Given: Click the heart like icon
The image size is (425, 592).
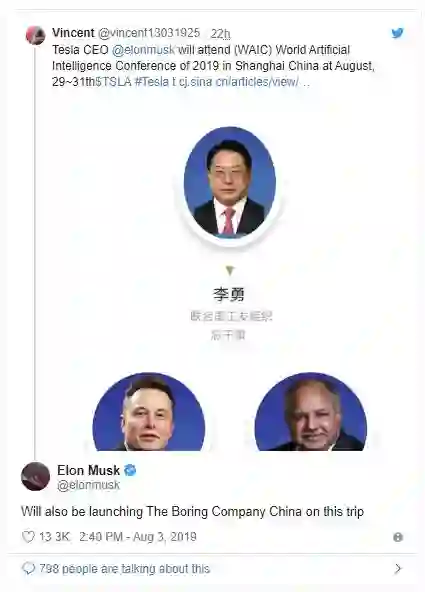Looking at the screenshot, I should pyautogui.click(x=28, y=537).
